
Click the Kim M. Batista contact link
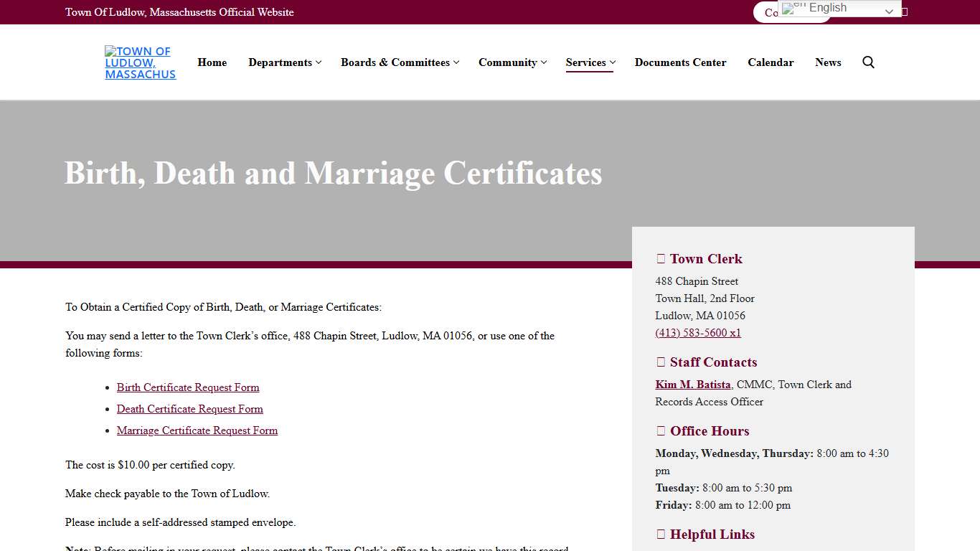pyautogui.click(x=693, y=384)
